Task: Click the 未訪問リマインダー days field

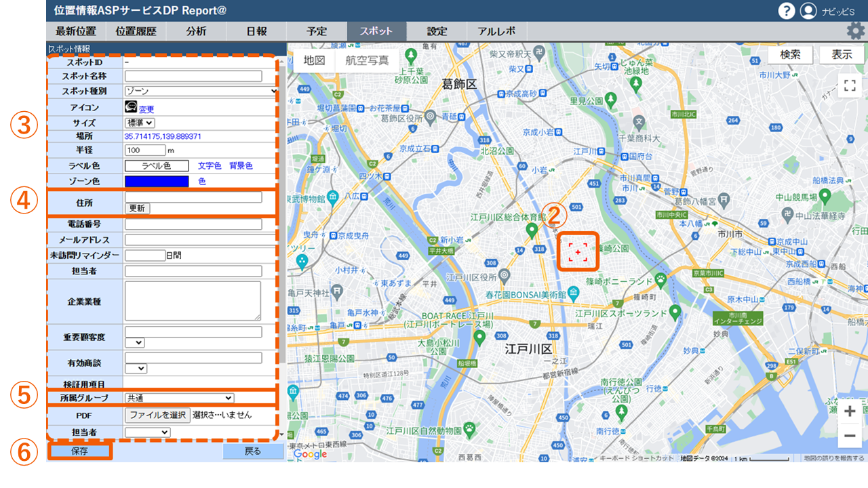Action: pyautogui.click(x=145, y=256)
